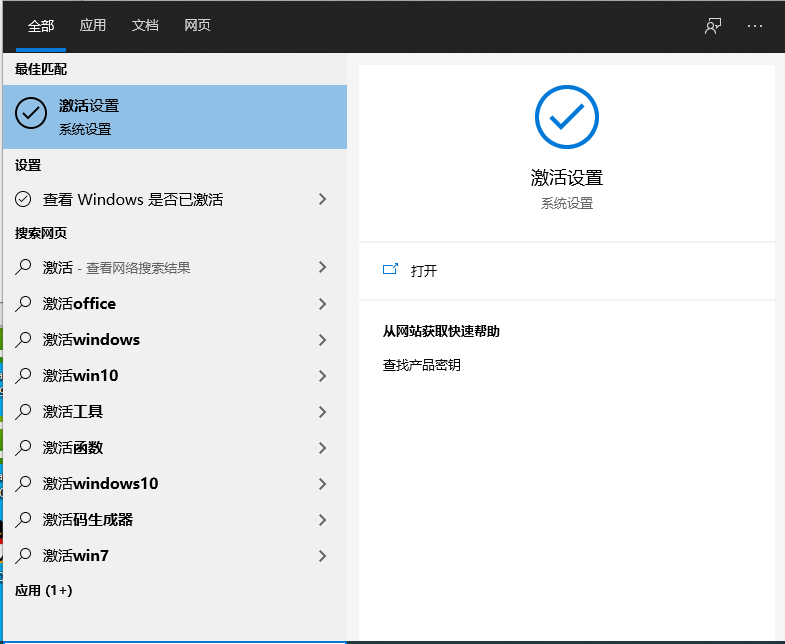Expand chevron for 查看 Windows 是否已激活
The image size is (785, 644).
pyautogui.click(x=322, y=200)
